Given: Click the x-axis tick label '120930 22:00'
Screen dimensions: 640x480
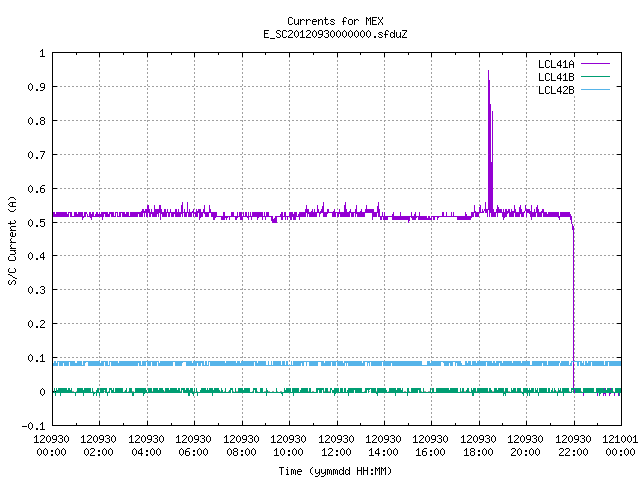Looking at the screenshot, I should point(573,446).
